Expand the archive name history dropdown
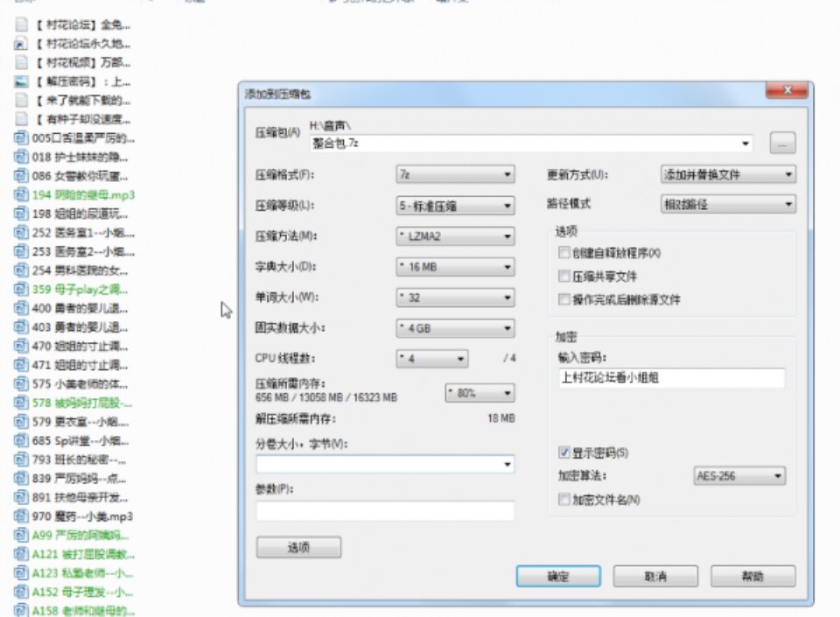The height and width of the screenshot is (617, 840). tap(745, 143)
